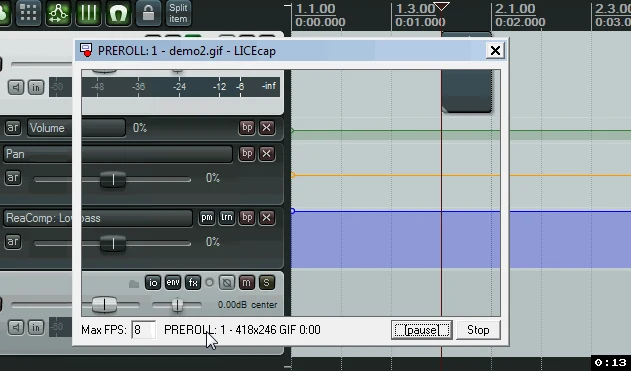Click the ReaComp envelope slider handle
This screenshot has height=371, width=631.
coord(113,243)
